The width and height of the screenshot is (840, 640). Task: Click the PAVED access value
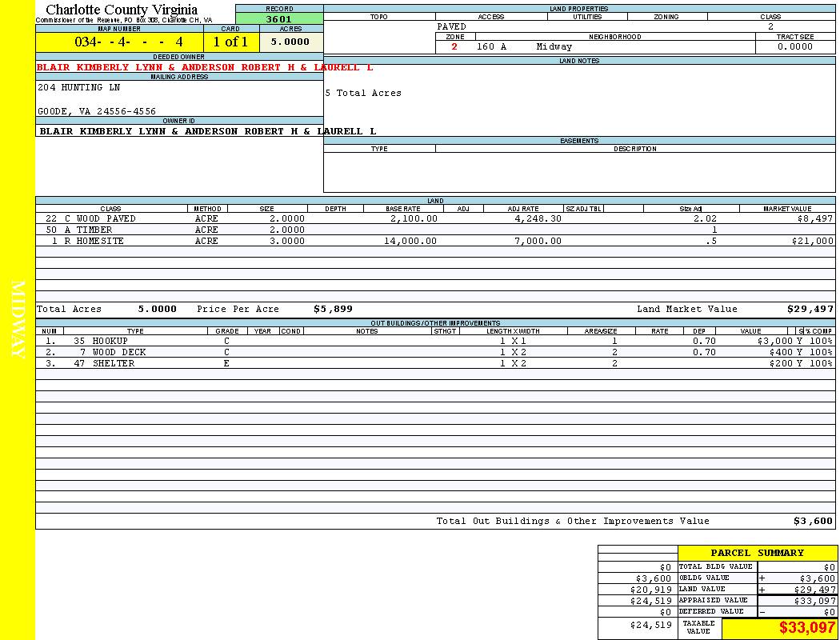(452, 26)
